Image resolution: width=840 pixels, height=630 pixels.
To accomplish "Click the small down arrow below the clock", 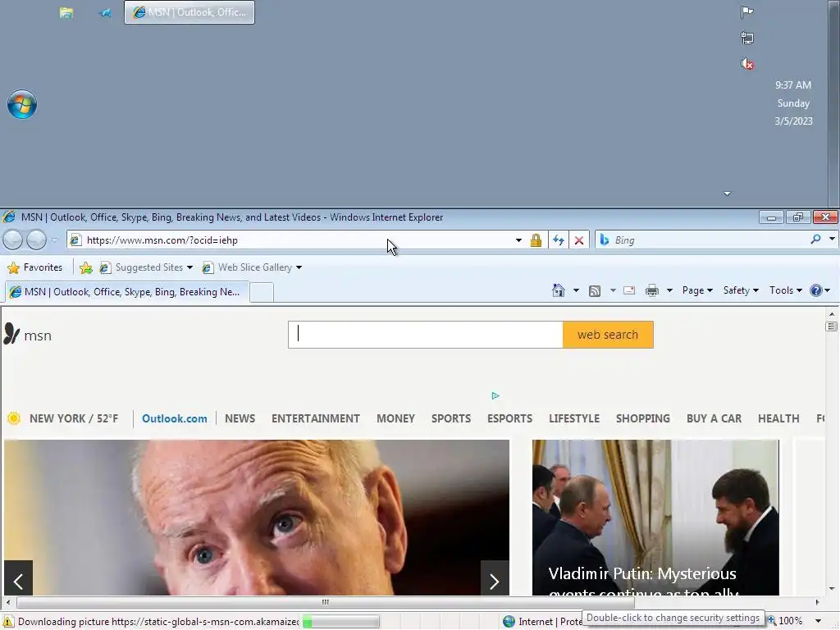I will [727, 194].
